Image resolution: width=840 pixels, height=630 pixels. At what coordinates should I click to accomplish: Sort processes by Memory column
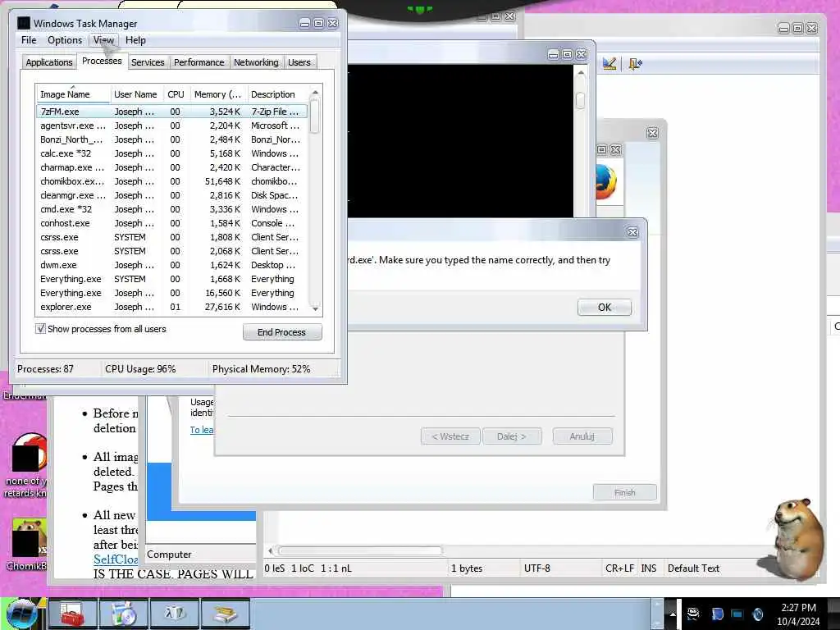pos(218,94)
